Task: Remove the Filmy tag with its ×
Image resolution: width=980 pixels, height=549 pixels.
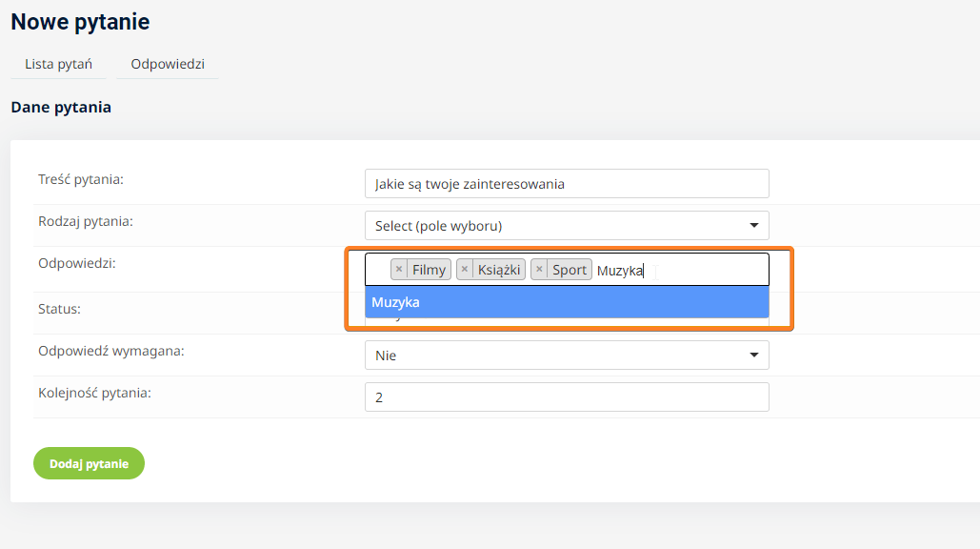Action: [x=399, y=270]
